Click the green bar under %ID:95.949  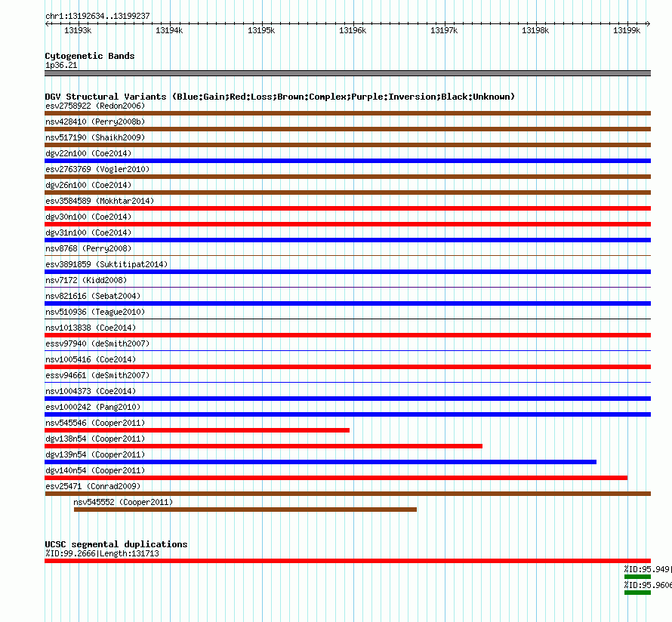coord(638,577)
